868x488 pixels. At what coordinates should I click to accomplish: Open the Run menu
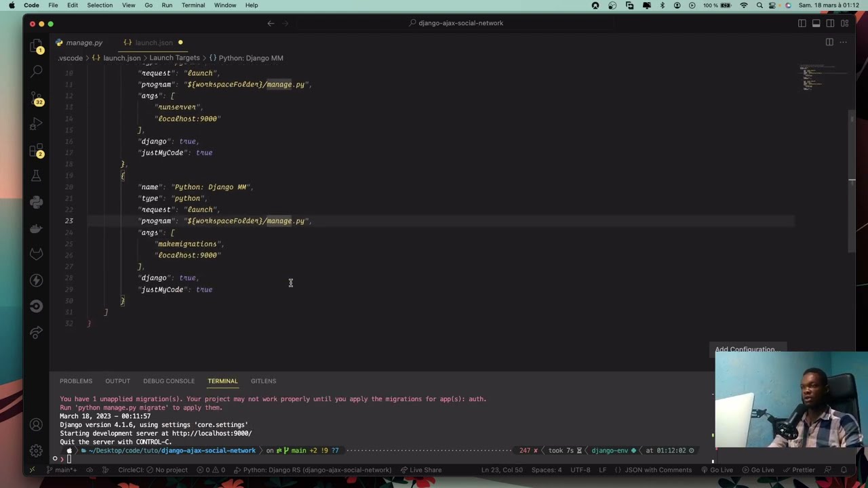pos(167,5)
